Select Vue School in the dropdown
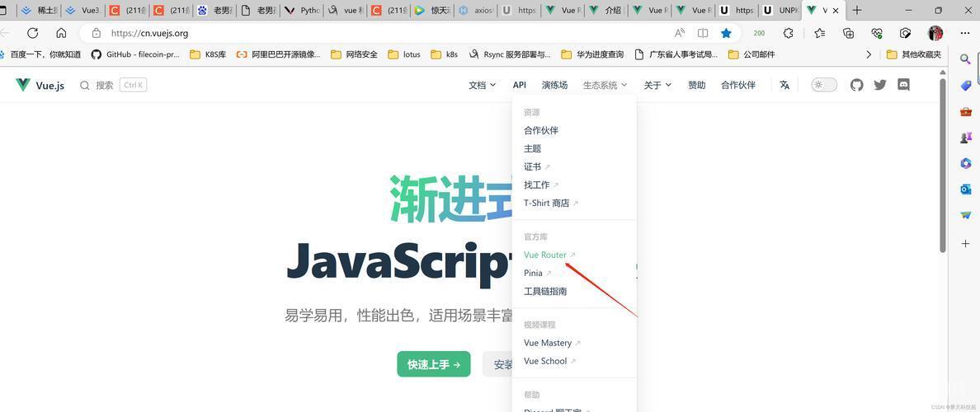Image resolution: width=980 pixels, height=412 pixels. pyautogui.click(x=550, y=361)
